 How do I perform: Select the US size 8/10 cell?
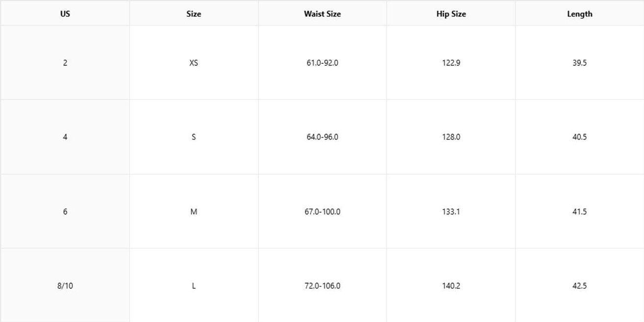pos(65,286)
